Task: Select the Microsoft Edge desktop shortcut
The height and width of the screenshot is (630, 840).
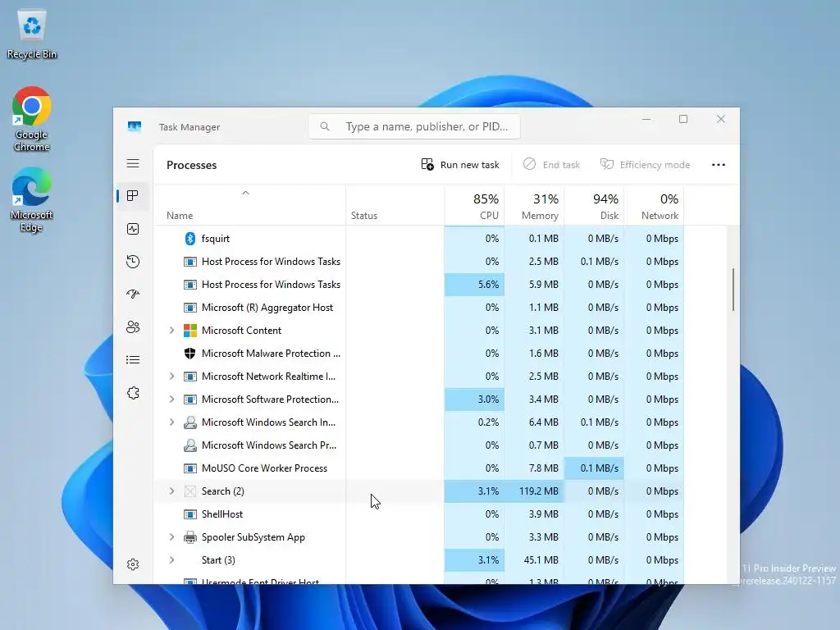Action: (x=32, y=199)
